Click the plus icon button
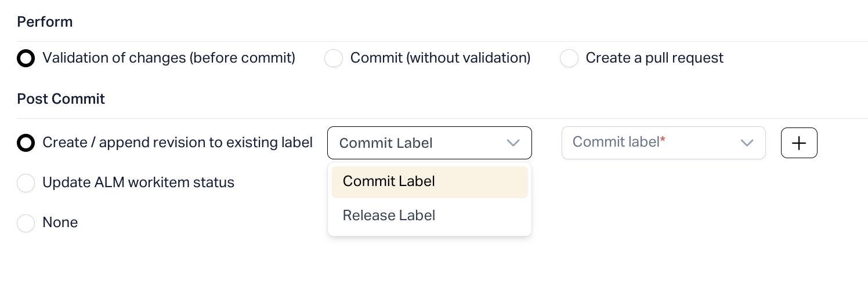868x299 pixels. [x=799, y=143]
